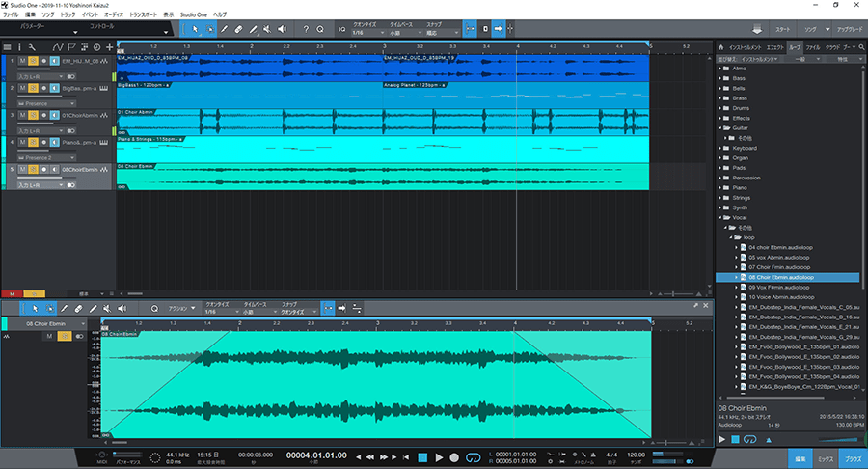Image resolution: width=868 pixels, height=469 pixels.
Task: Click the add track plus icon
Action: click(109, 46)
